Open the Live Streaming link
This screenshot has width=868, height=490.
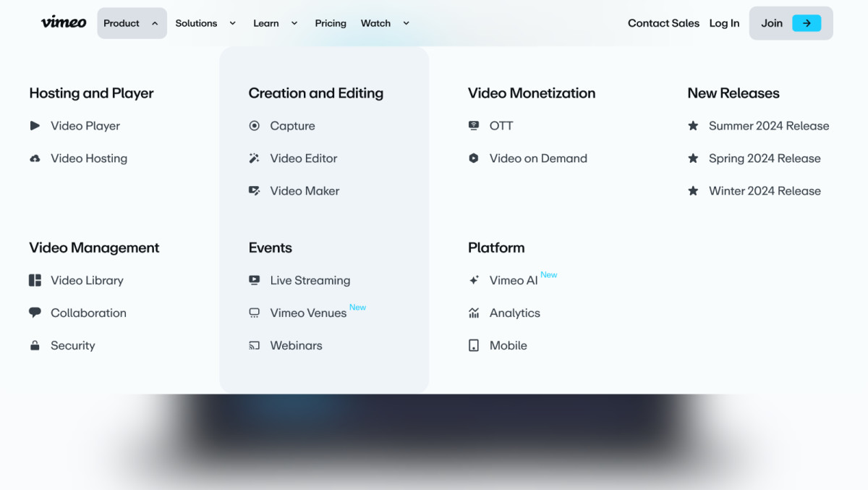click(x=310, y=281)
